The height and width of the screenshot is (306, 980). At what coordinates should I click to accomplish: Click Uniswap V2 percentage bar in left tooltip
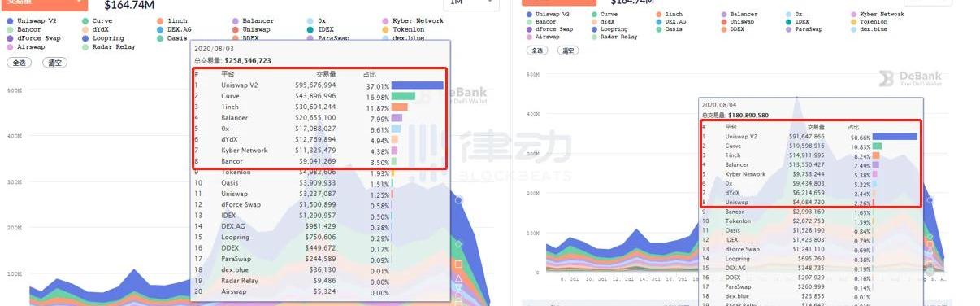(417, 85)
